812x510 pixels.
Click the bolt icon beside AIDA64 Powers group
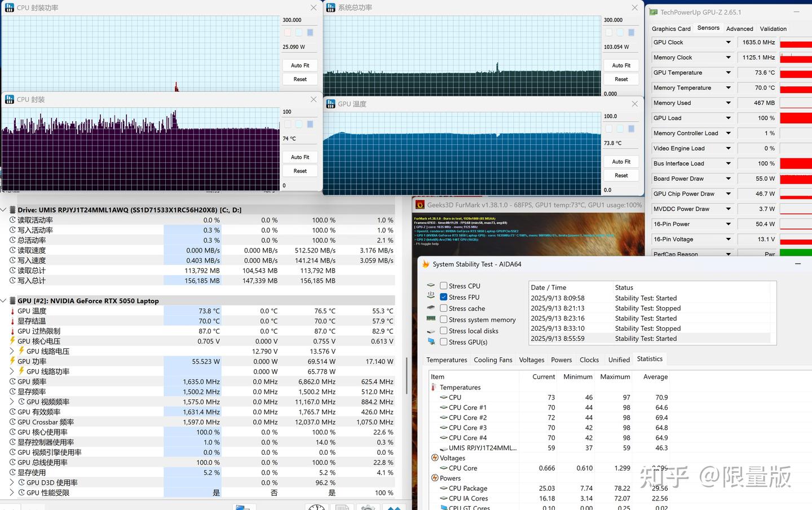[x=435, y=478]
